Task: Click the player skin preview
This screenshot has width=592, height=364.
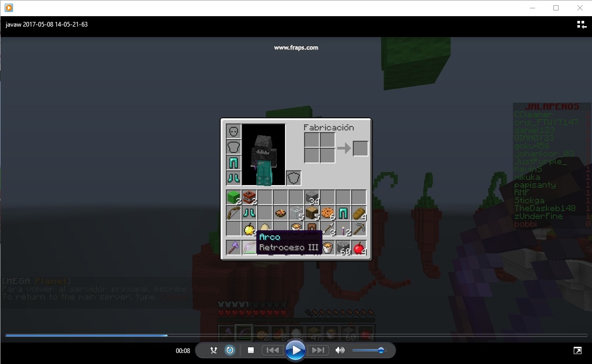Action: pos(264,155)
